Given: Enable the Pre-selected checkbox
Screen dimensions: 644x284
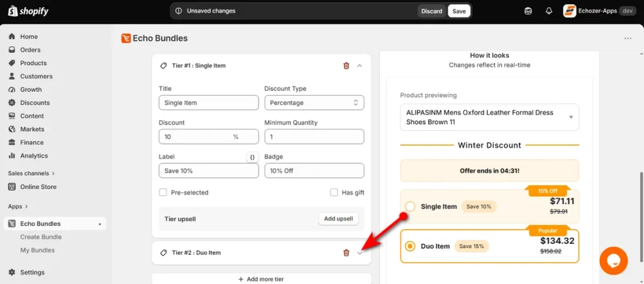Looking at the screenshot, I should coord(163,192).
